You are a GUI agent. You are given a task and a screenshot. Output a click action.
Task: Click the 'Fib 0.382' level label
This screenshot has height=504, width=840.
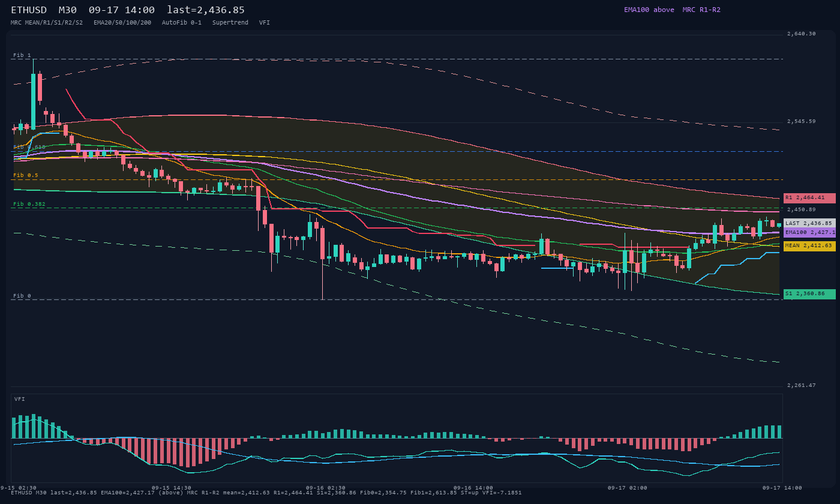29,204
